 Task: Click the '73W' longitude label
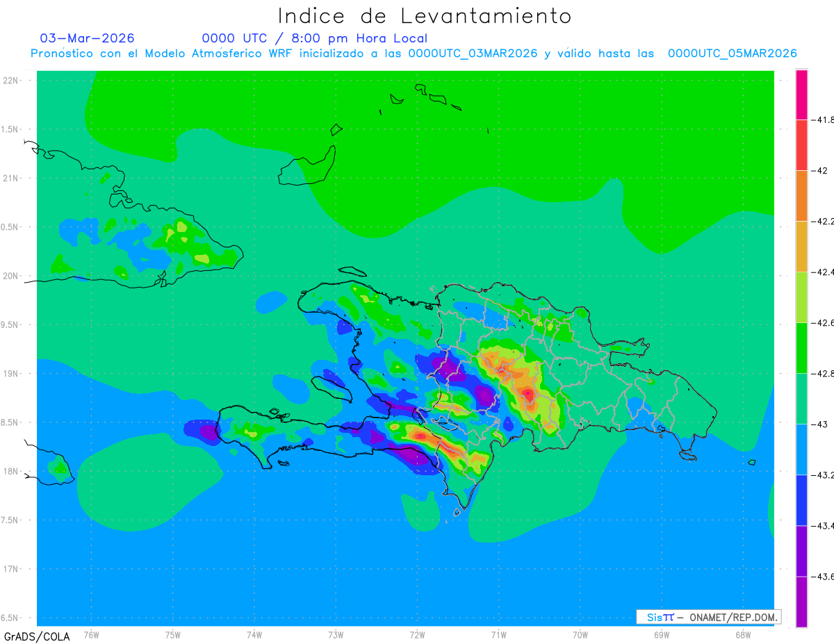tap(336, 634)
